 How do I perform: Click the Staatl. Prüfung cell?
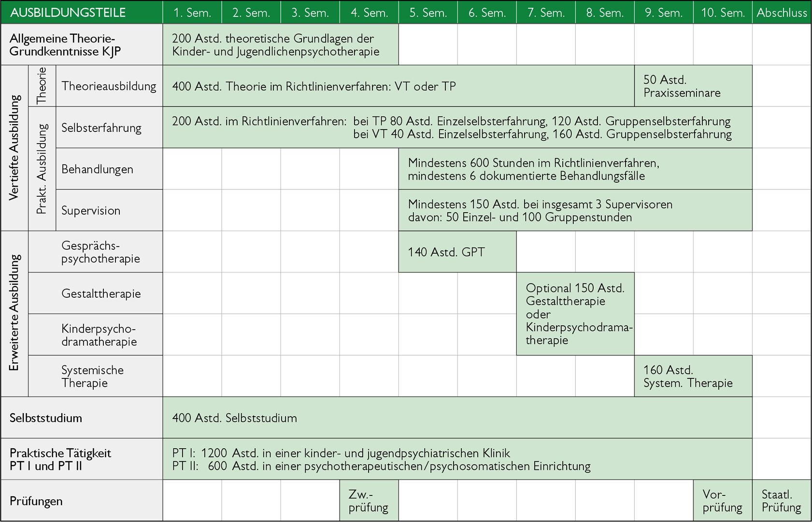pos(782,501)
